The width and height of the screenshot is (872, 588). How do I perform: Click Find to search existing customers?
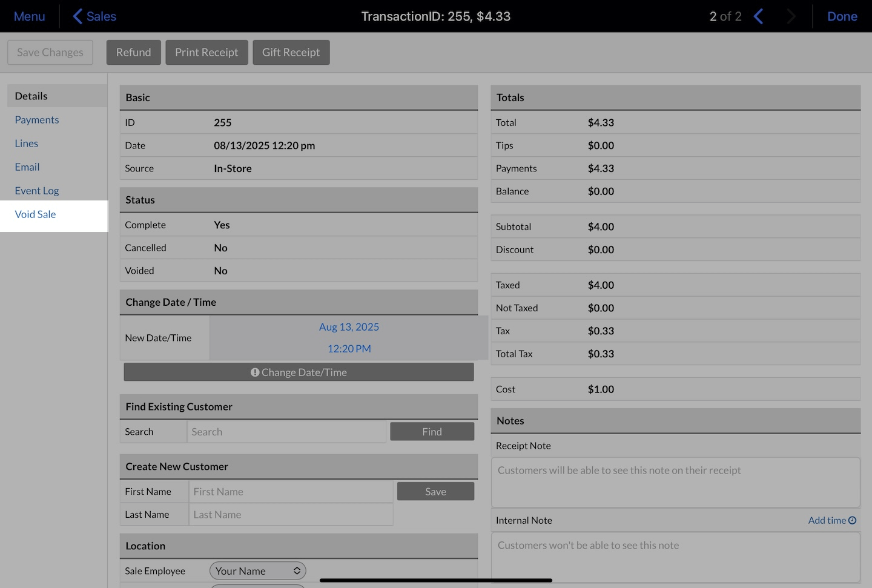(432, 432)
